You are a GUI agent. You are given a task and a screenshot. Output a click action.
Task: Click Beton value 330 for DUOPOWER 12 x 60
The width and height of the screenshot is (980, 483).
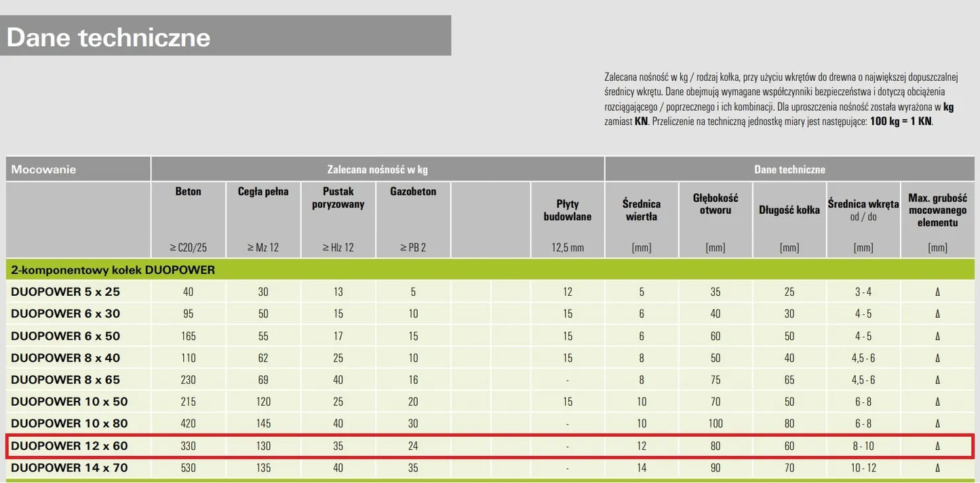(x=188, y=446)
